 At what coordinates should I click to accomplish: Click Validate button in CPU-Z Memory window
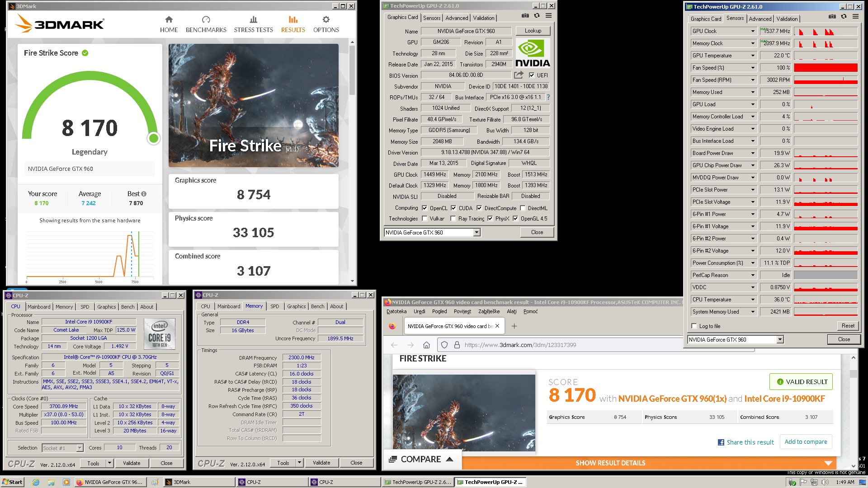(321, 463)
